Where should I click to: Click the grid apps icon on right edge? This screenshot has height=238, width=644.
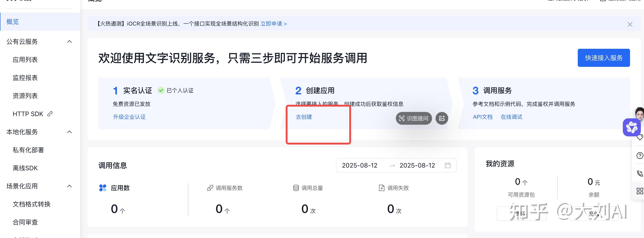point(640,191)
